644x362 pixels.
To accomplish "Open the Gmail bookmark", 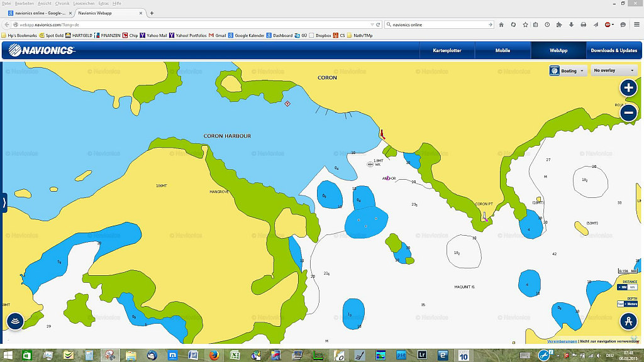I will click(x=217, y=35).
